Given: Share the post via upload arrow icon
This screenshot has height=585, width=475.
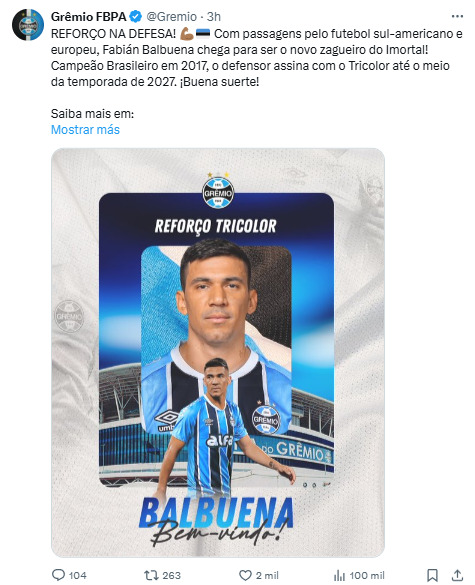Looking at the screenshot, I should 458,575.
